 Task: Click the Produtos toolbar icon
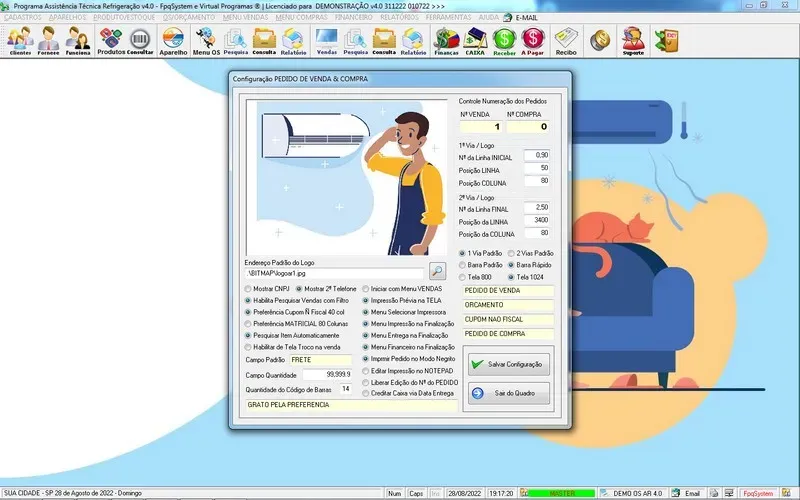coord(110,41)
